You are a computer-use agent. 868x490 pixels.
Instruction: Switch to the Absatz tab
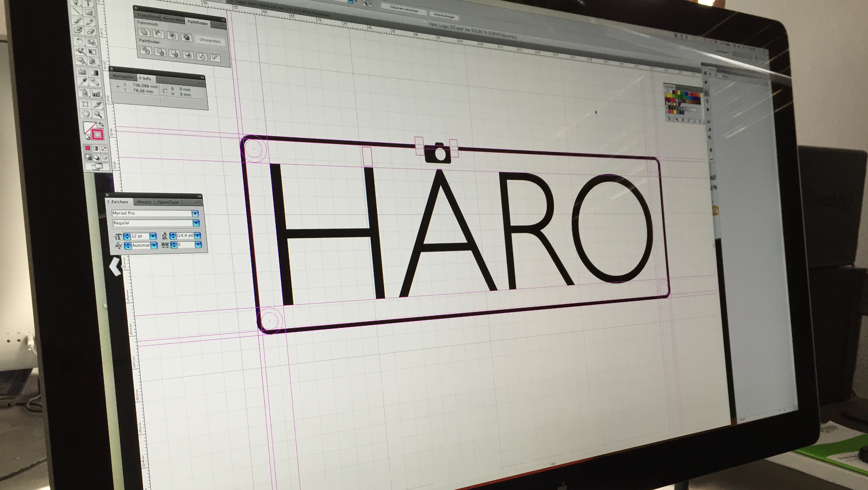(x=144, y=202)
